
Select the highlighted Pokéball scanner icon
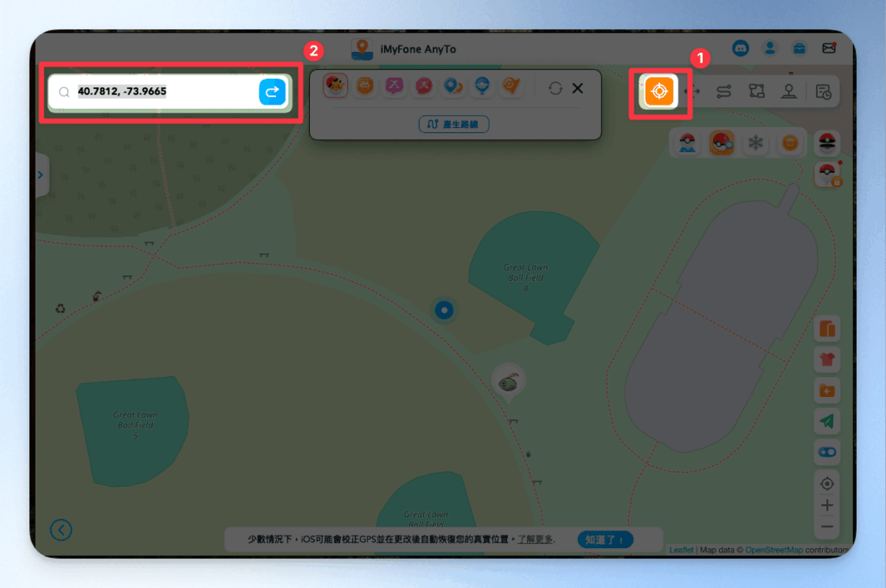(x=722, y=143)
